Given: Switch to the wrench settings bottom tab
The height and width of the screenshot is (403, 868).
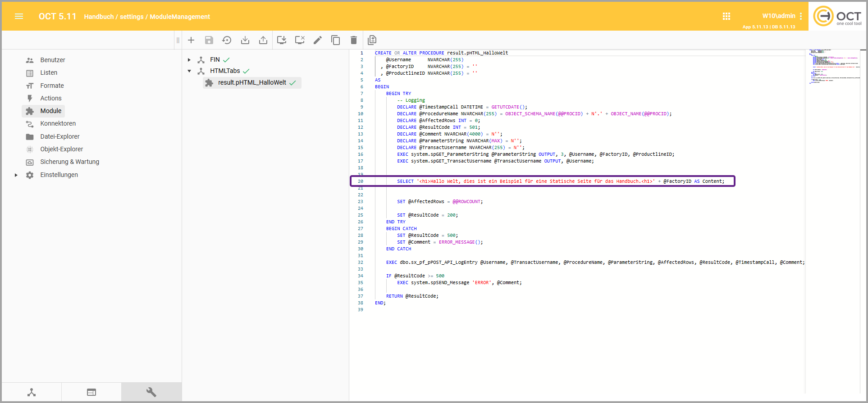Looking at the screenshot, I should coord(151,392).
